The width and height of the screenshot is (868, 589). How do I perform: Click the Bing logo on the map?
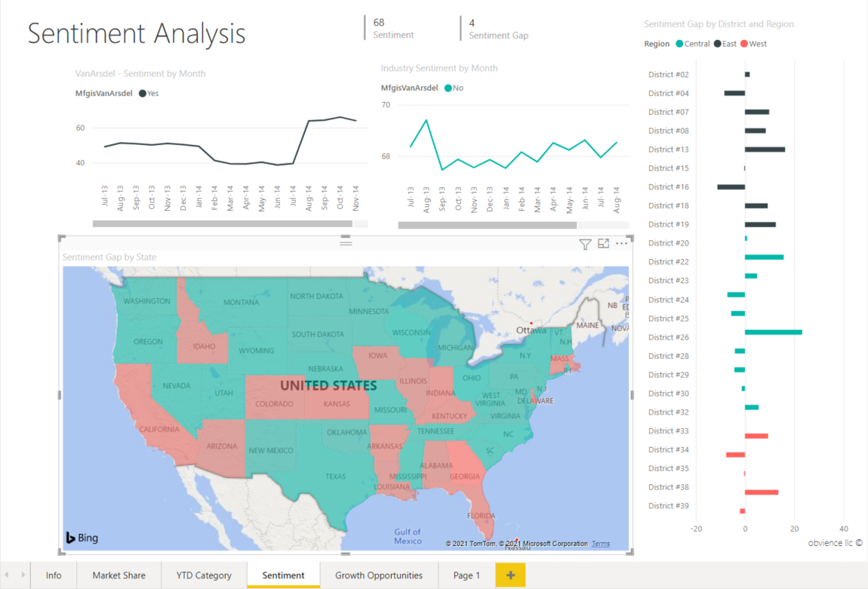[x=79, y=538]
